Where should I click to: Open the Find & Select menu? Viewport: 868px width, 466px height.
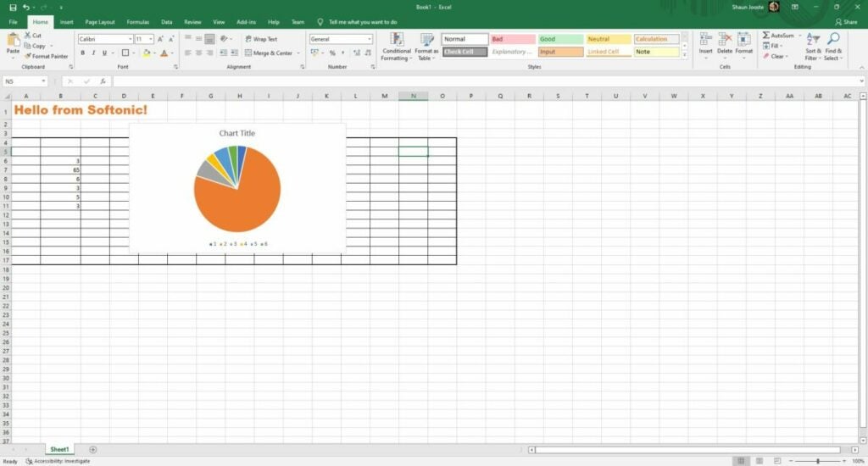[832, 47]
